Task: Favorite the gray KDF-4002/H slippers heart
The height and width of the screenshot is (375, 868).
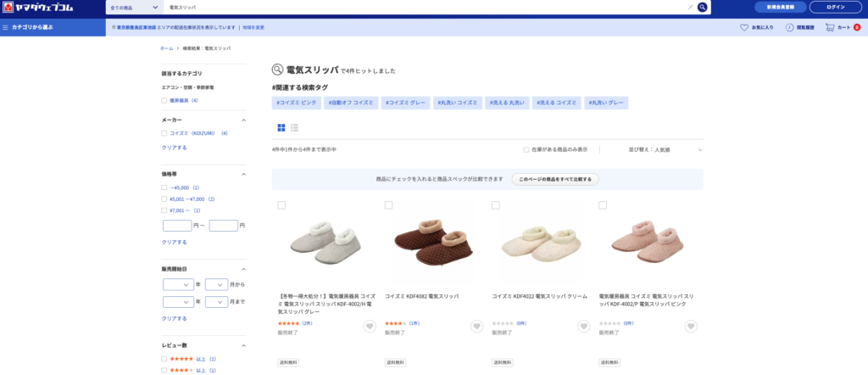Action: tap(370, 327)
